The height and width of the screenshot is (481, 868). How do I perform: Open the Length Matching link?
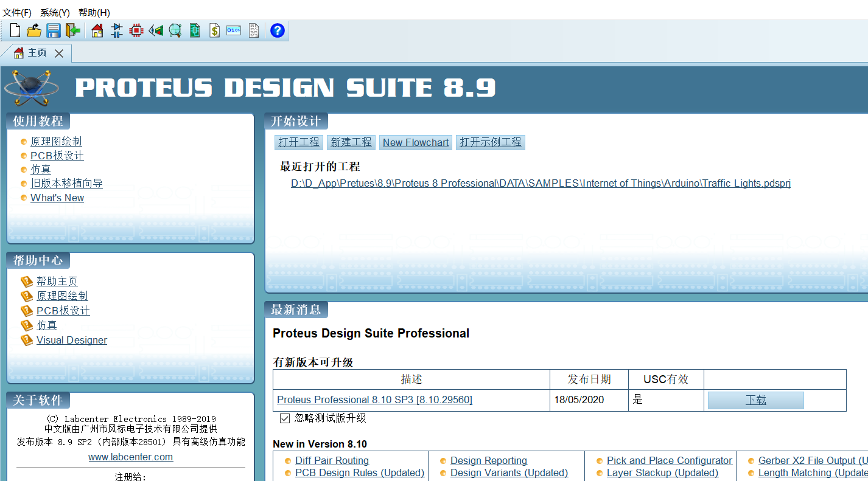pos(813,472)
